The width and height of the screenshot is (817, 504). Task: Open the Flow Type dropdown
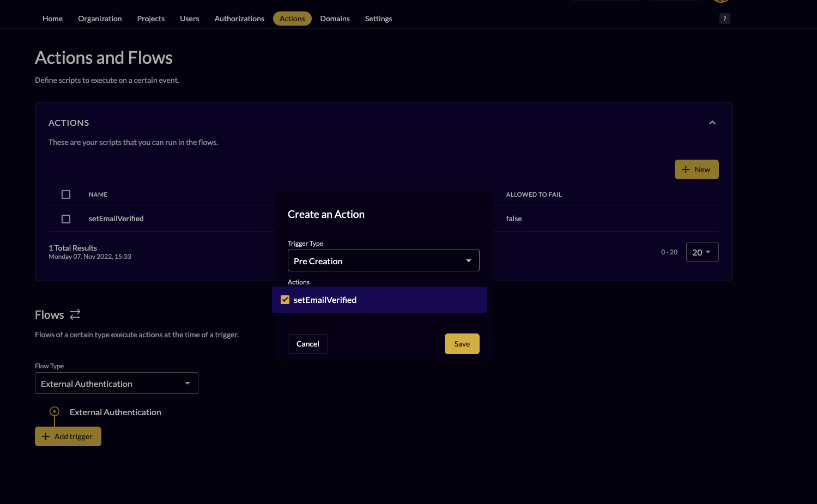click(x=116, y=384)
